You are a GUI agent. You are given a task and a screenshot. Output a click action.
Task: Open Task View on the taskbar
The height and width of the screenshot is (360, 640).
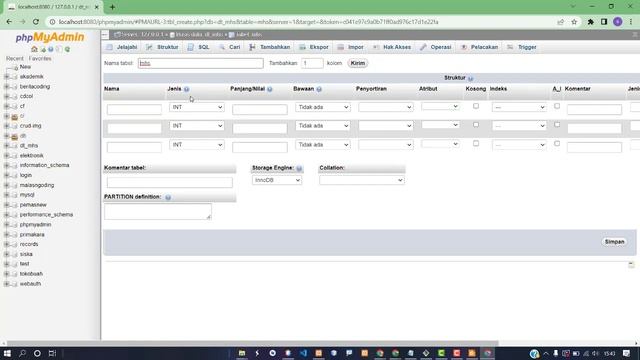[x=52, y=353]
